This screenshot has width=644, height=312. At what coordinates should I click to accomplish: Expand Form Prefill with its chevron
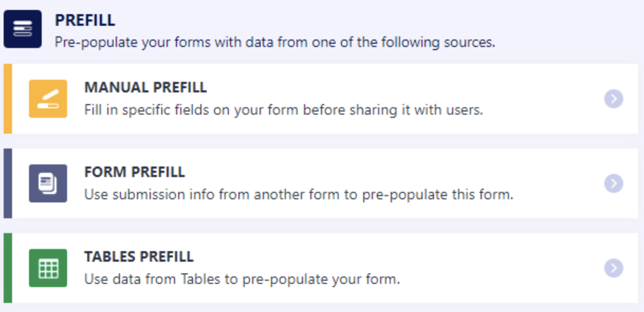point(614,183)
